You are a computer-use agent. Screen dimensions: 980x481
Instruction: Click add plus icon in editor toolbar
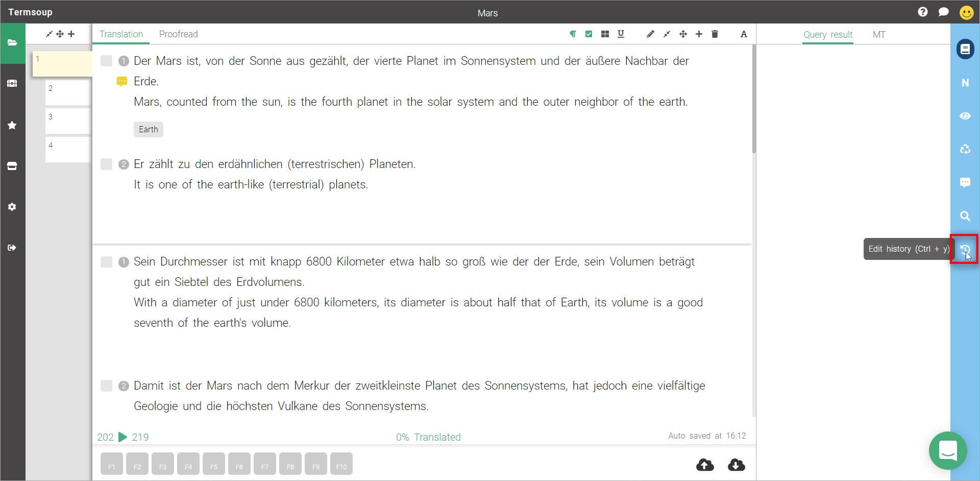(x=699, y=34)
